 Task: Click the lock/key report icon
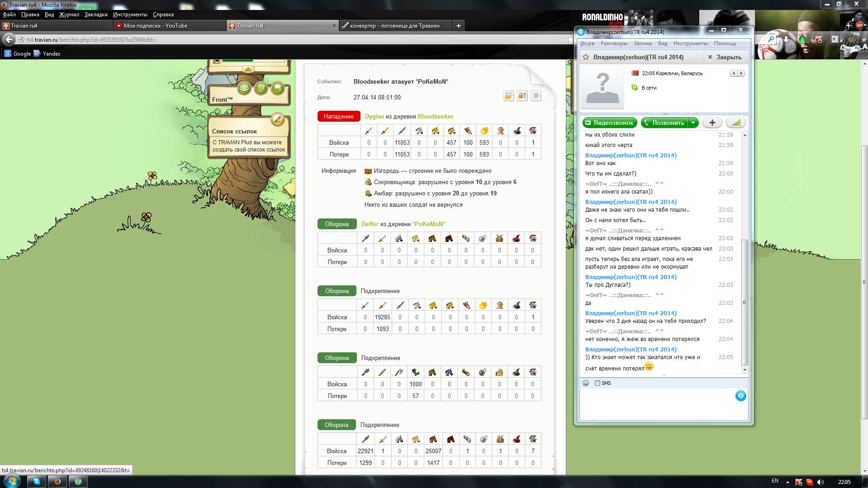click(522, 96)
